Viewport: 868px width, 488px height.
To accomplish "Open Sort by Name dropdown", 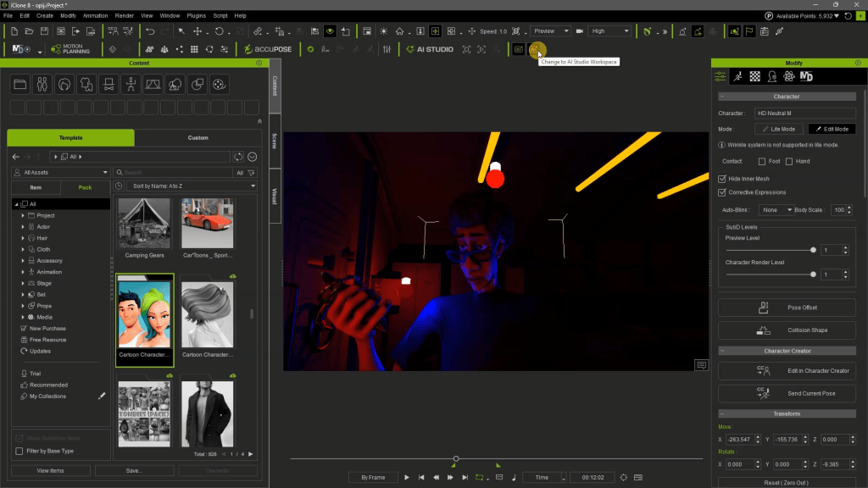I will (x=192, y=186).
